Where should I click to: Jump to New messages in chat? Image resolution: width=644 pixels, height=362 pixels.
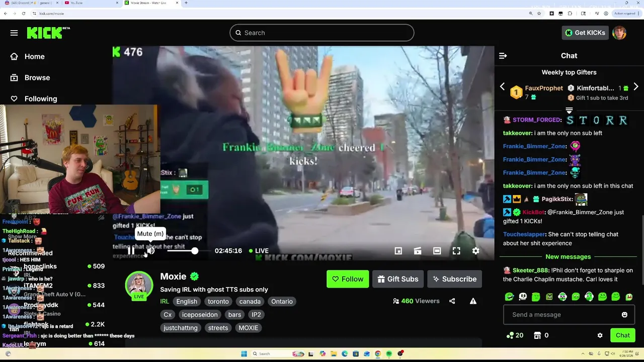pos(568,257)
